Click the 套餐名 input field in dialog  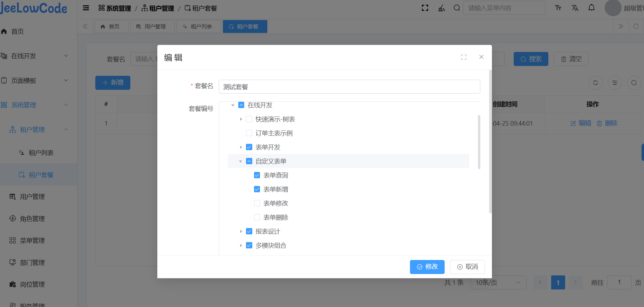tap(349, 87)
